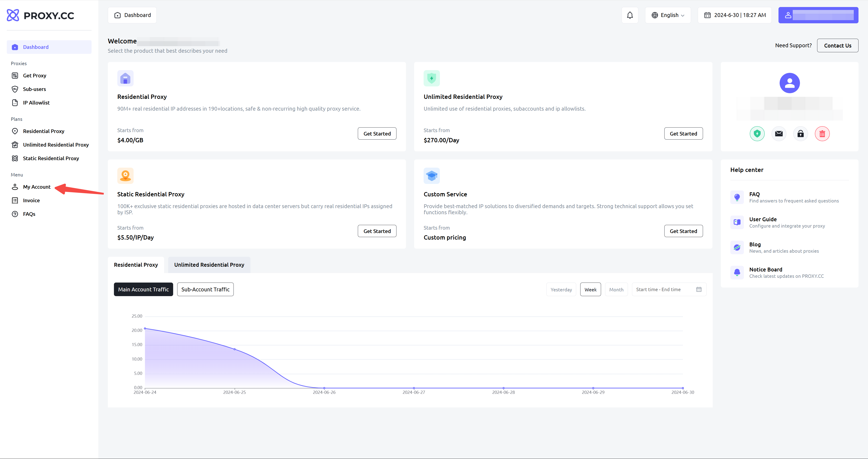This screenshot has width=868, height=459.
Task: Switch to Sub-Account Traffic view
Action: (x=205, y=289)
